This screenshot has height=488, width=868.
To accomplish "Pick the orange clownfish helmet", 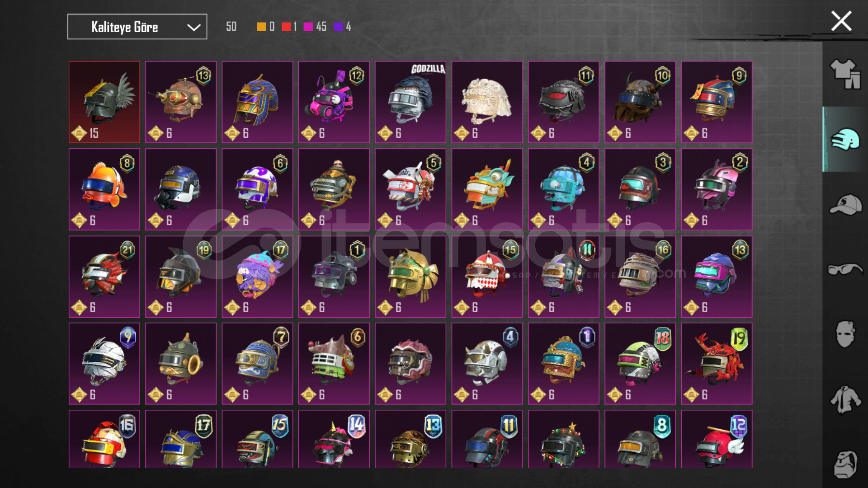I will click(x=104, y=189).
